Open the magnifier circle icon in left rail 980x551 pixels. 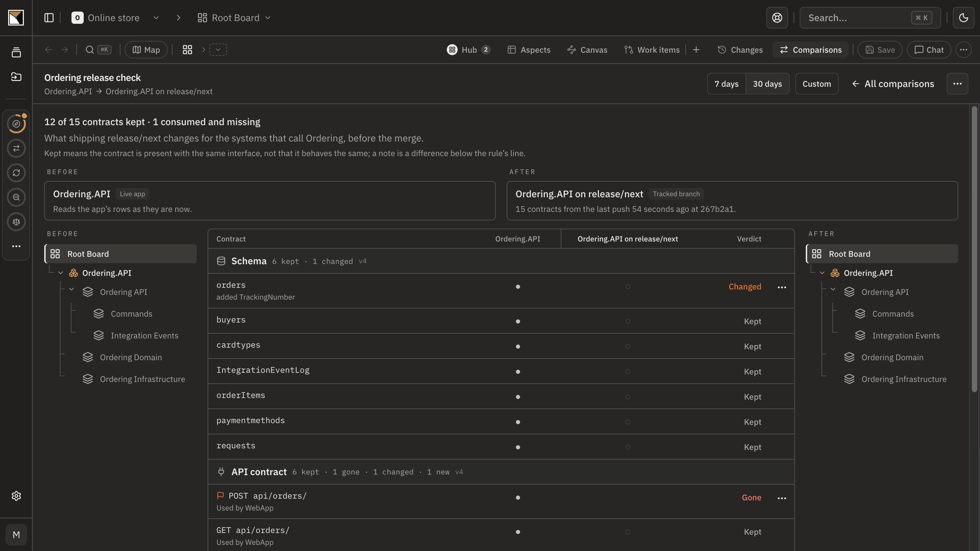click(x=16, y=197)
